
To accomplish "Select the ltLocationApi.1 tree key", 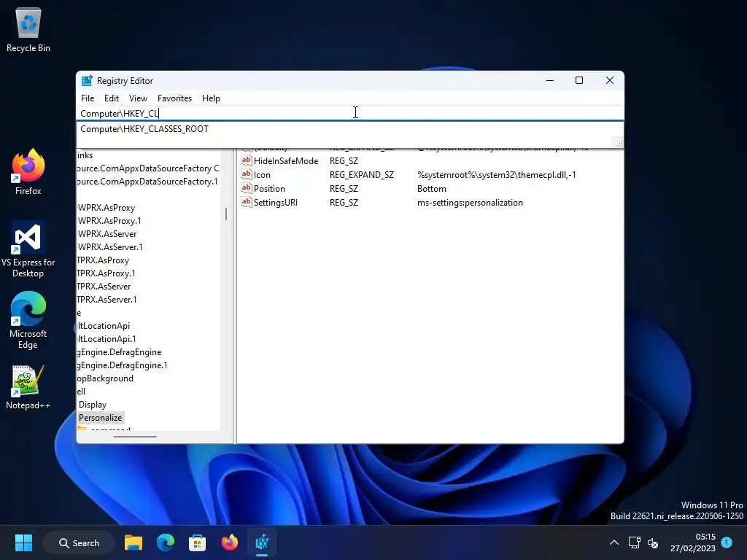I will tap(107, 339).
